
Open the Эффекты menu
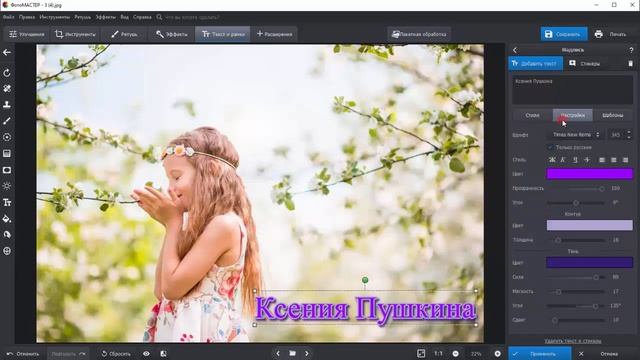(106, 17)
